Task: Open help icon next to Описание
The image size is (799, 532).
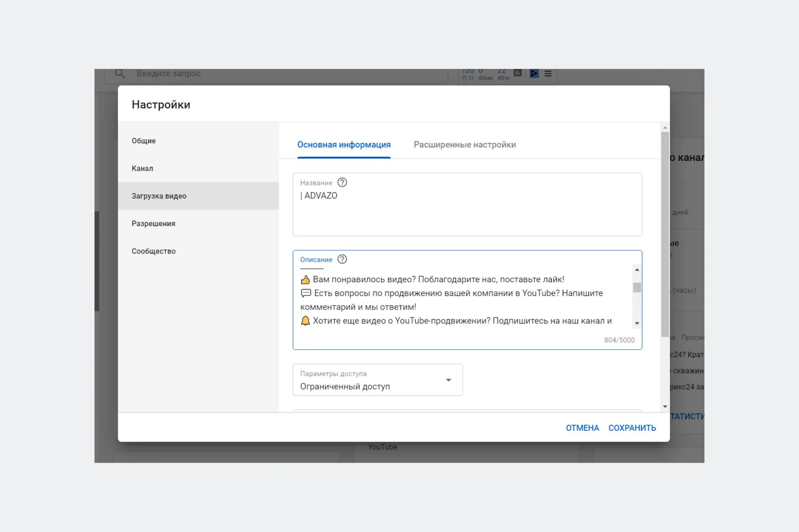Action: tap(342, 259)
